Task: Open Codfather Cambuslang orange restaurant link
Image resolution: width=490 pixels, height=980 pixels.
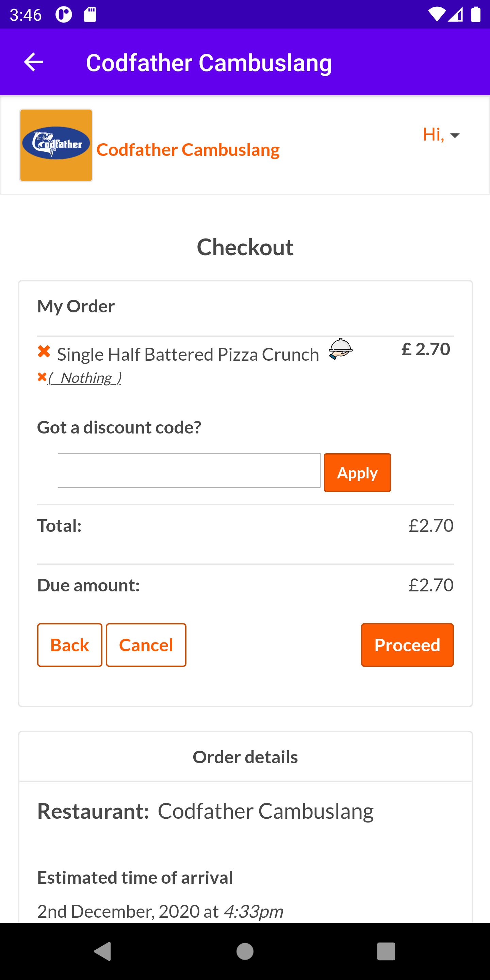Action: 188,149
